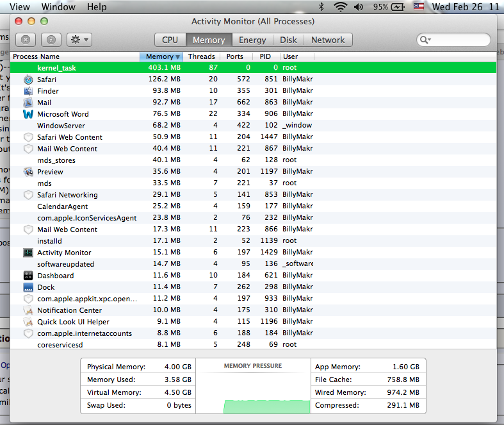Click the Bluetooth menu bar icon

coord(321,7)
